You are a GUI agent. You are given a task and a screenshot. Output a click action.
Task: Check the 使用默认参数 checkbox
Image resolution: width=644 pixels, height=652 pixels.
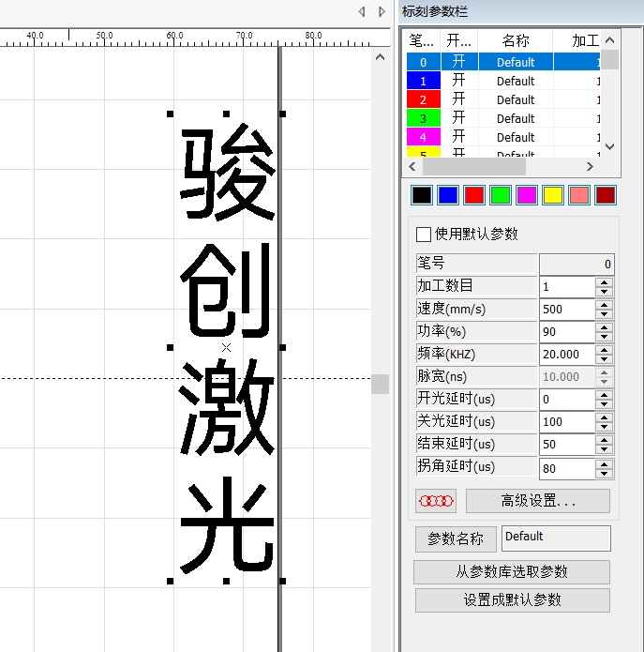[x=424, y=235]
